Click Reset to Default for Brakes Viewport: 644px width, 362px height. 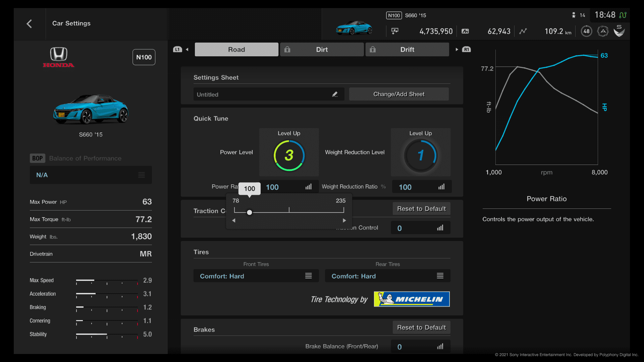[x=422, y=327]
